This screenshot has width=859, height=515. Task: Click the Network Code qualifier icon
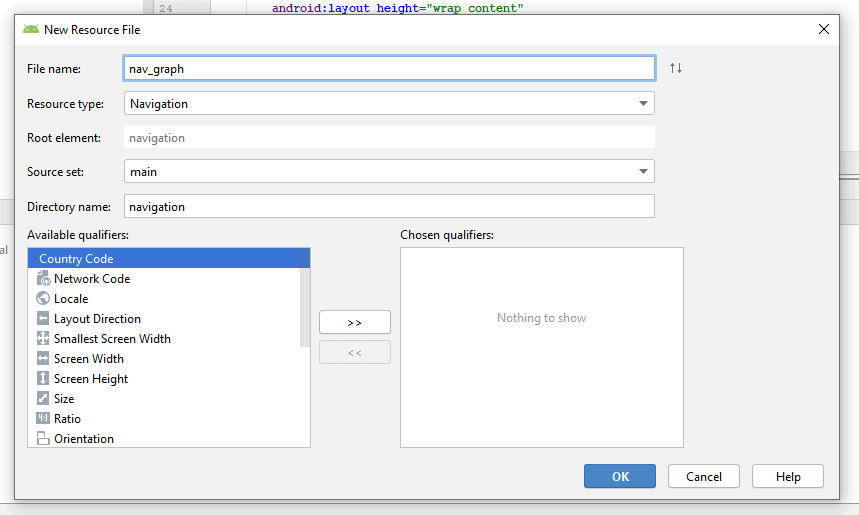[x=43, y=279]
